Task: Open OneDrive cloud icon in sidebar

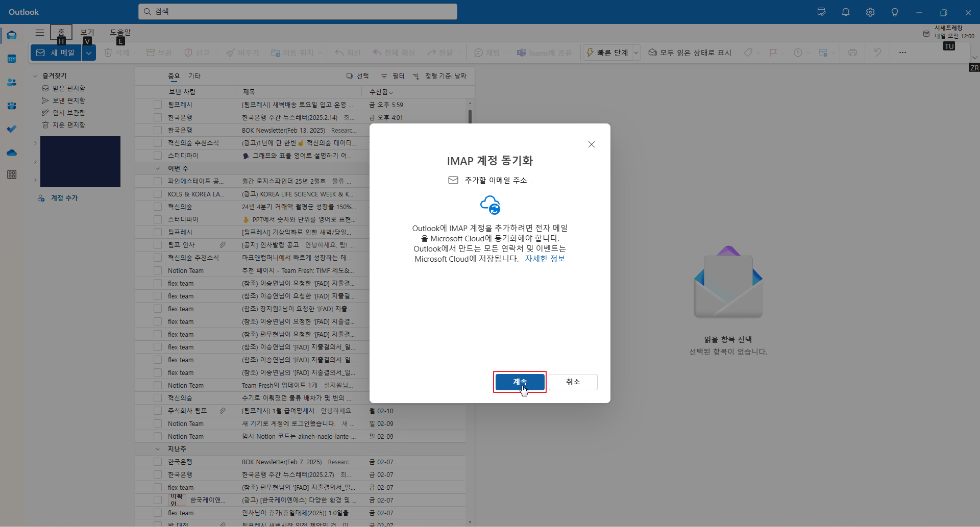Action: [12, 153]
